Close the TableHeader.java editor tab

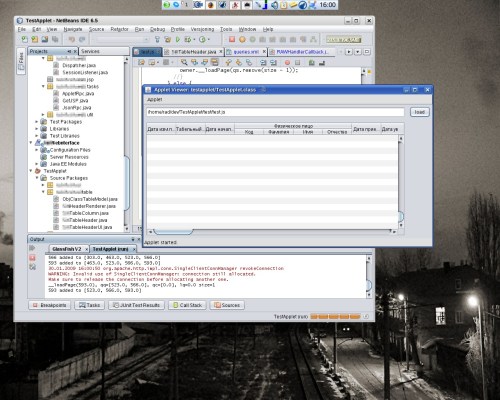coord(221,52)
